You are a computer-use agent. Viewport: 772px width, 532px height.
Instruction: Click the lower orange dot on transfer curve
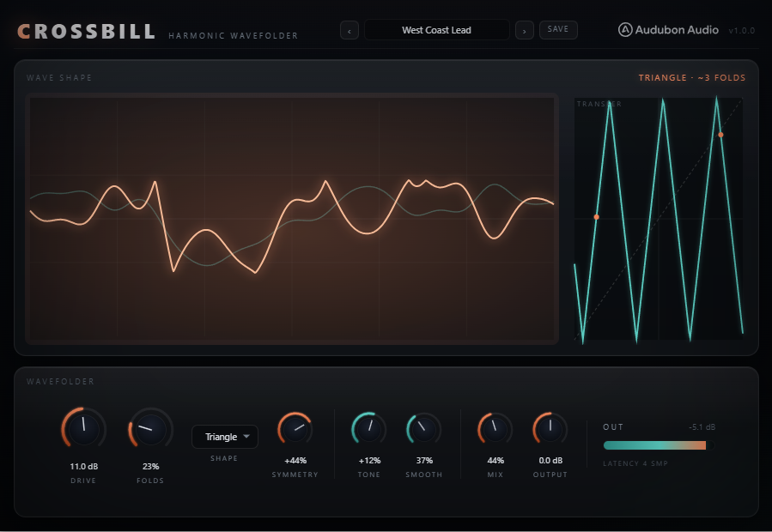coord(596,217)
